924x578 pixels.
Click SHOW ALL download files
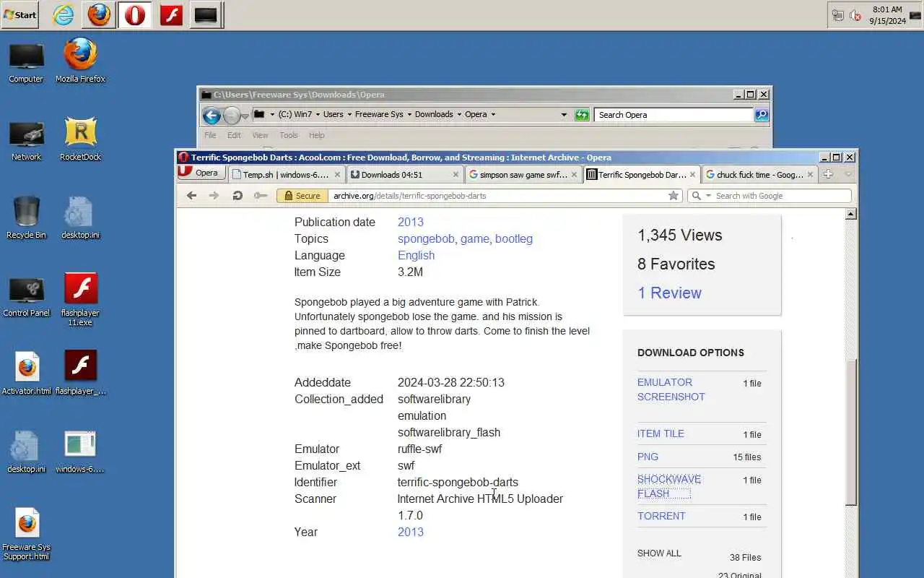(x=659, y=553)
